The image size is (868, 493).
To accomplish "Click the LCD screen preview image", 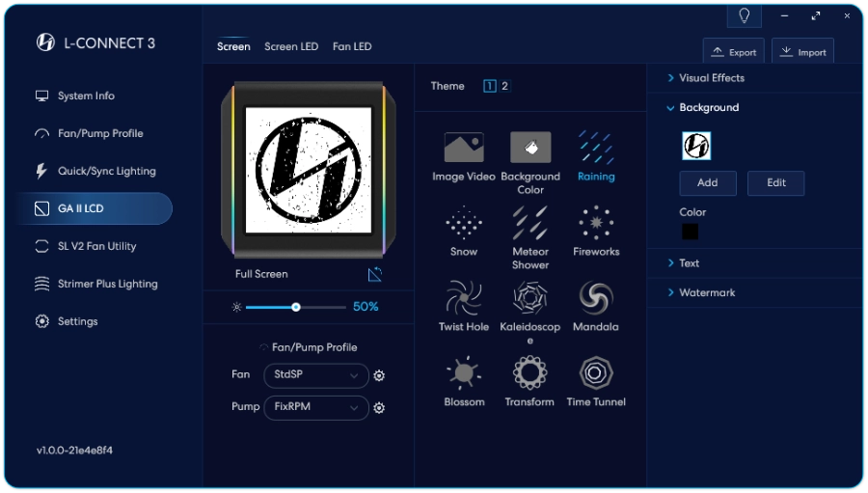I will (309, 170).
